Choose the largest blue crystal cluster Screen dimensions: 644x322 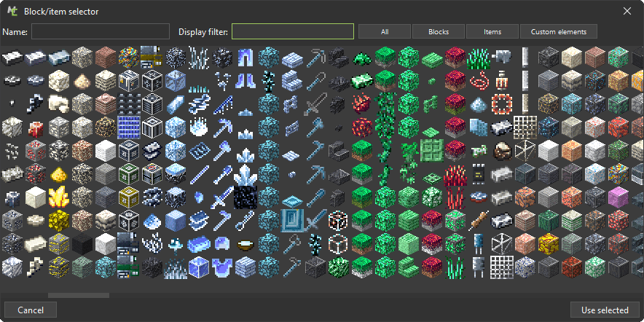tap(246, 174)
